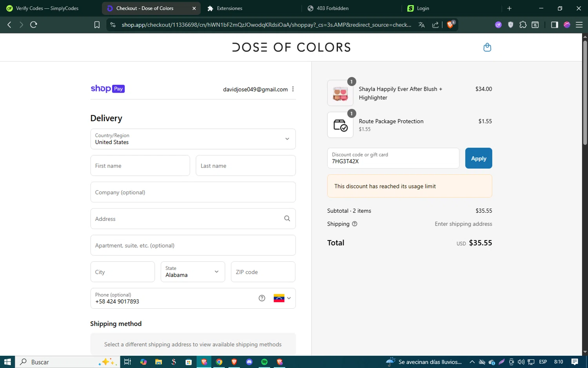Click the Route Package Protection thumbnail
This screenshot has height=368, width=588.
[340, 125]
